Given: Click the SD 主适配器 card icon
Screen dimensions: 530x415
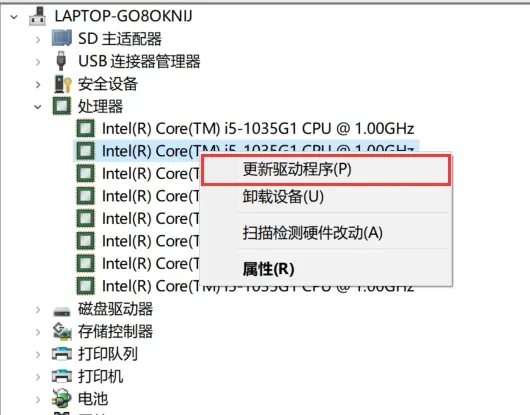Looking at the screenshot, I should point(62,38).
